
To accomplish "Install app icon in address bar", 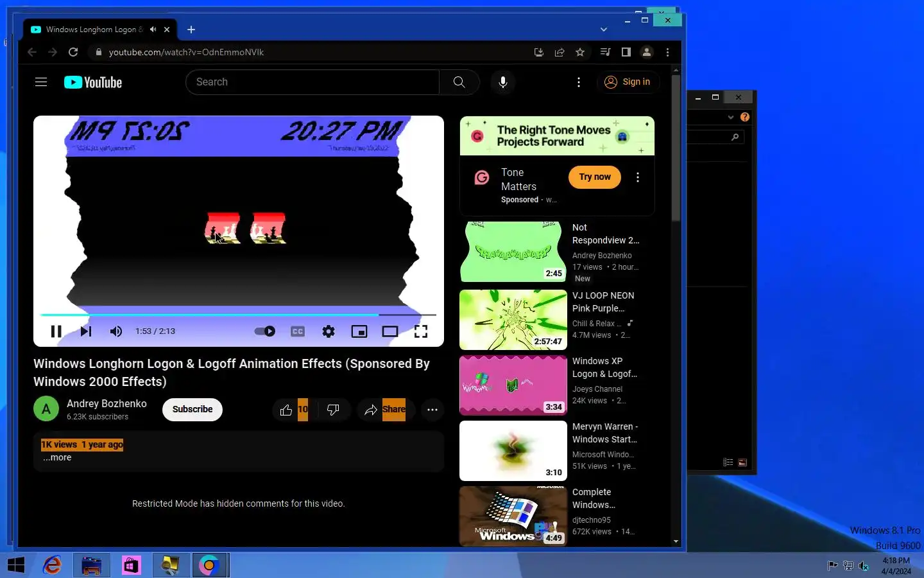I will point(539,52).
